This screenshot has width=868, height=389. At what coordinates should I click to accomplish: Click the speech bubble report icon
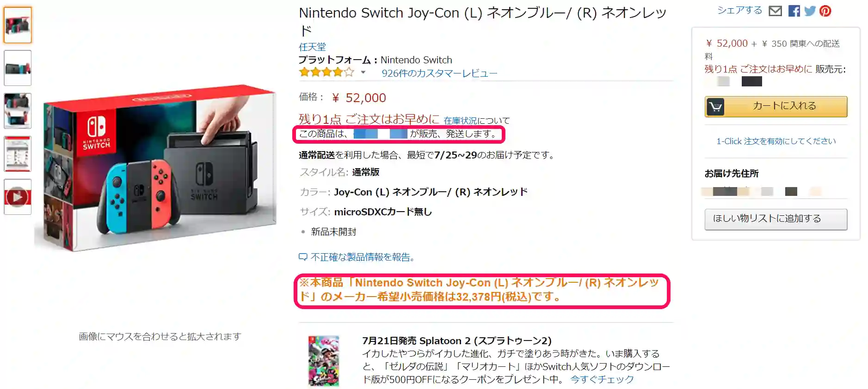point(303,257)
